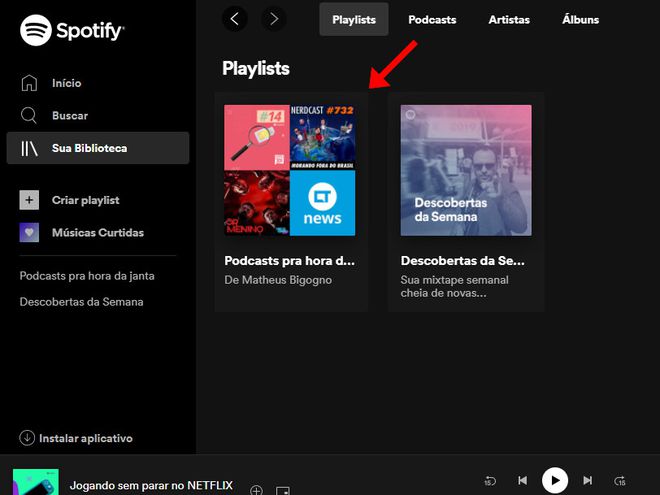Click Instalar aplicativo link

pos(86,438)
